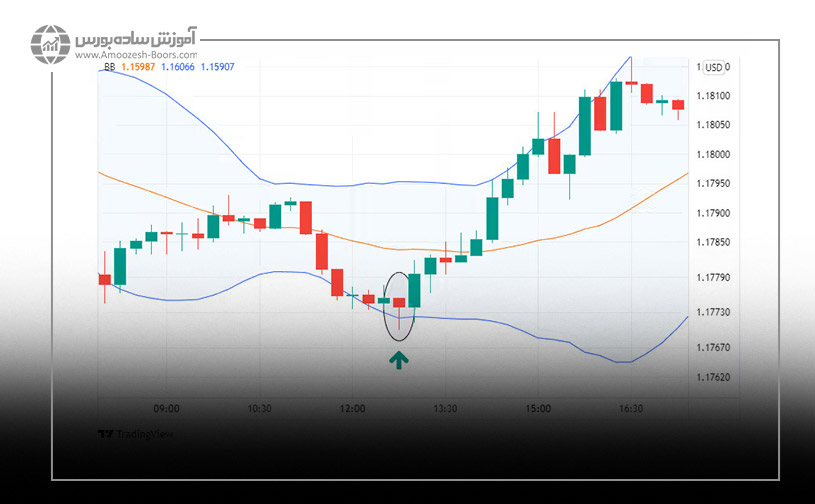Screen dimensions: 815x504
Task: Select the red candle inside the ellipse
Action: [400, 302]
